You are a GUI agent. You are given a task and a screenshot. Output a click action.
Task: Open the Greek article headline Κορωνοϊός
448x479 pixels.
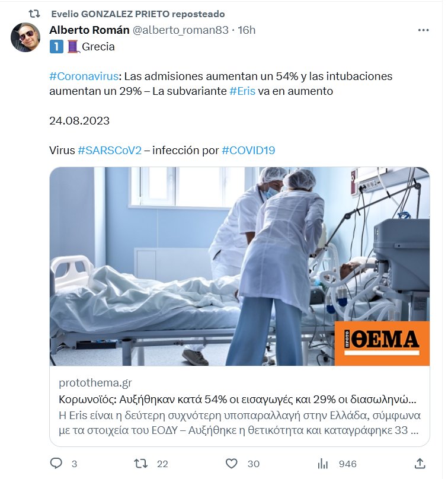pos(238,400)
